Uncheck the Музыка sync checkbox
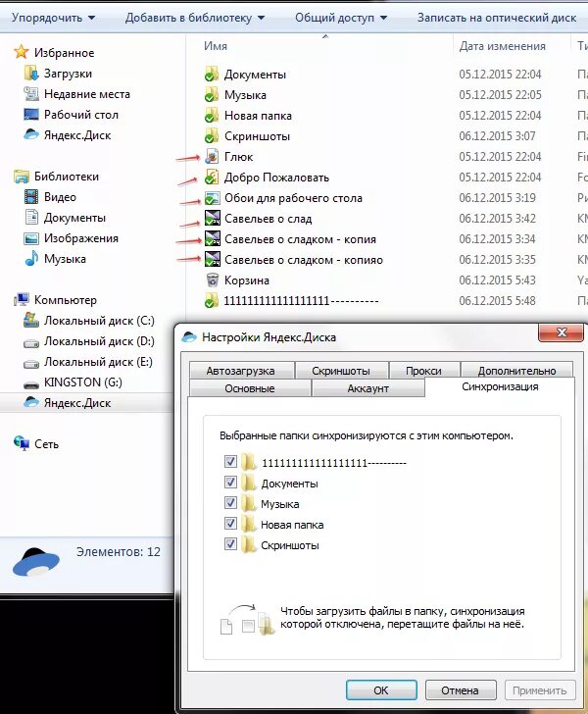Image resolution: width=588 pixels, height=714 pixels. point(230,502)
